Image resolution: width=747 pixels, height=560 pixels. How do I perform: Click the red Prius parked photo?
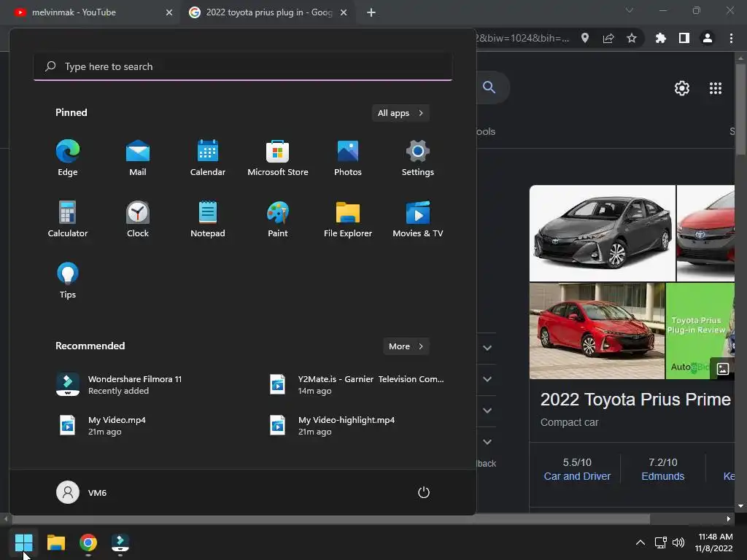[x=597, y=331]
